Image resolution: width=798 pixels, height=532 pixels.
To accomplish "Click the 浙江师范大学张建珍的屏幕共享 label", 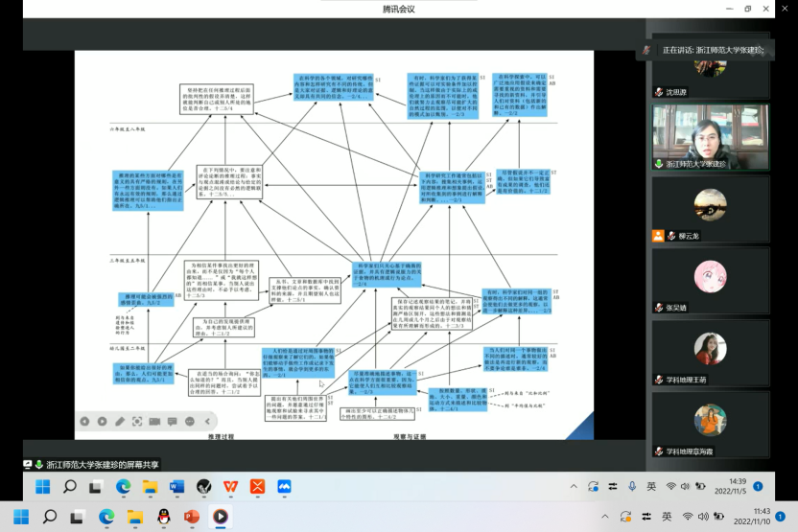I will pyautogui.click(x=103, y=464).
